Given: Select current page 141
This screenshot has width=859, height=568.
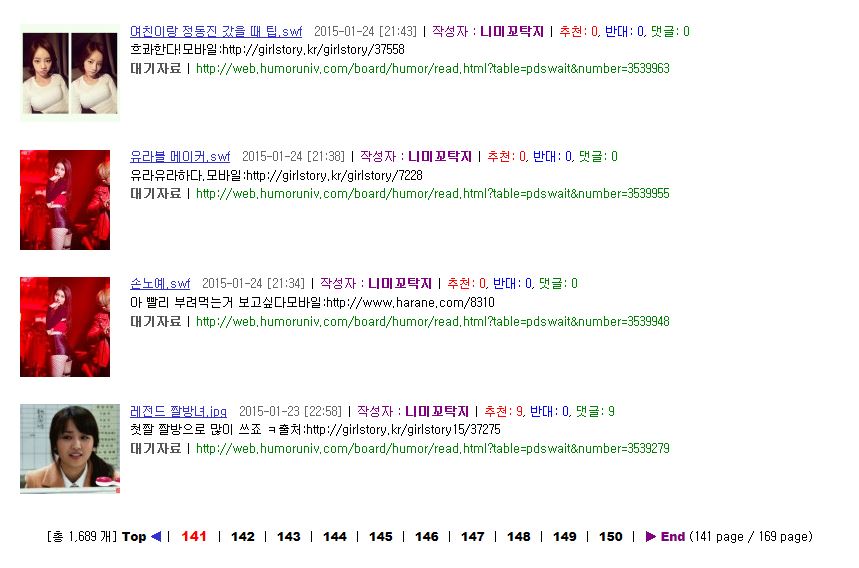Looking at the screenshot, I should (x=194, y=537).
